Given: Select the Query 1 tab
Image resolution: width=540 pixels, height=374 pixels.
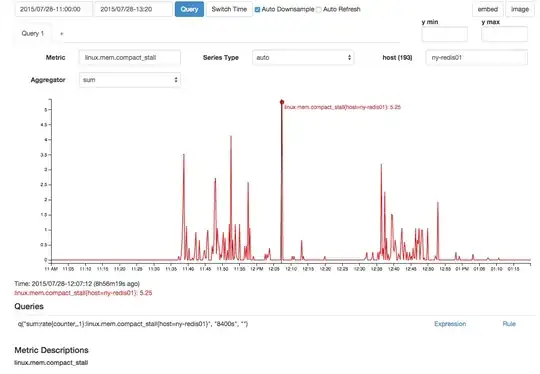Looking at the screenshot, I should coord(33,33).
